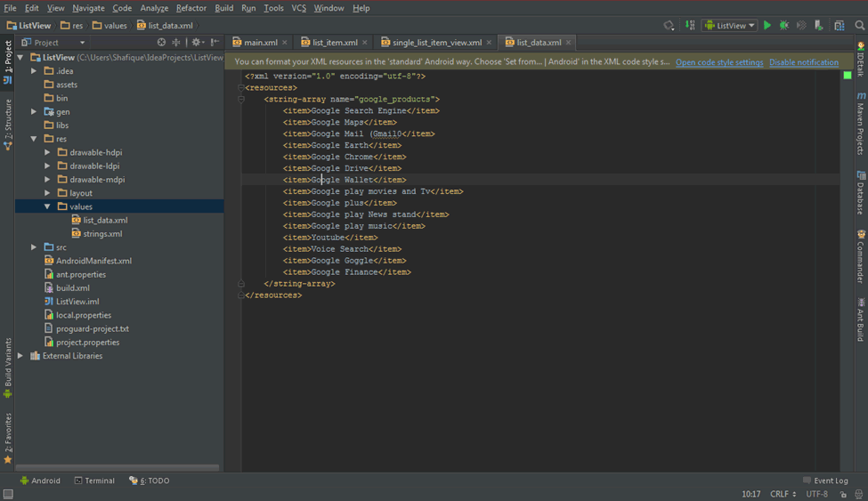Viewport: 868px width, 501px height.
Task: Expand the drawable-hdpi folder
Action: point(47,152)
